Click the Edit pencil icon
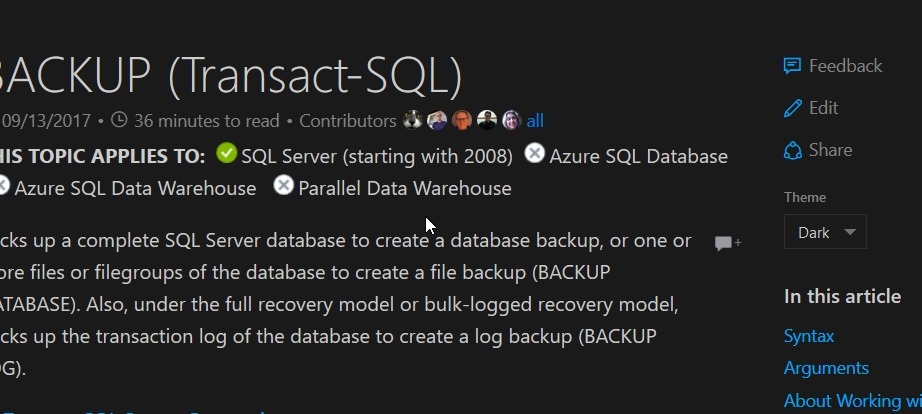This screenshot has height=414, width=922. (793, 108)
